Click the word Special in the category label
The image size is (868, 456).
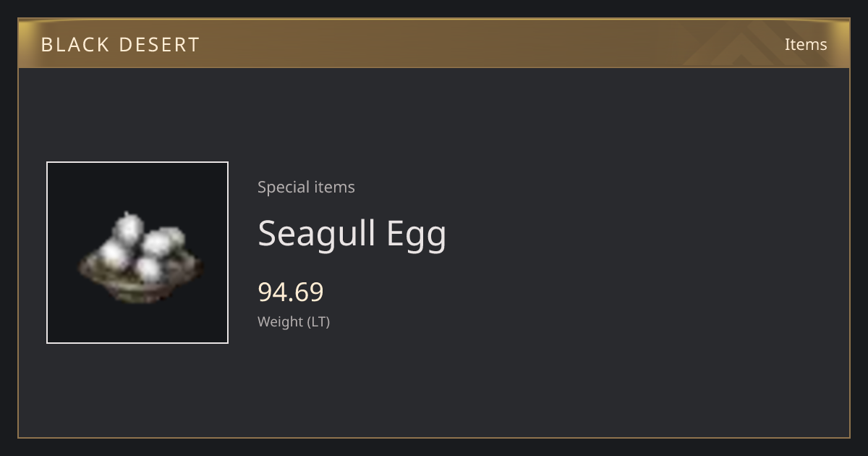coord(281,187)
